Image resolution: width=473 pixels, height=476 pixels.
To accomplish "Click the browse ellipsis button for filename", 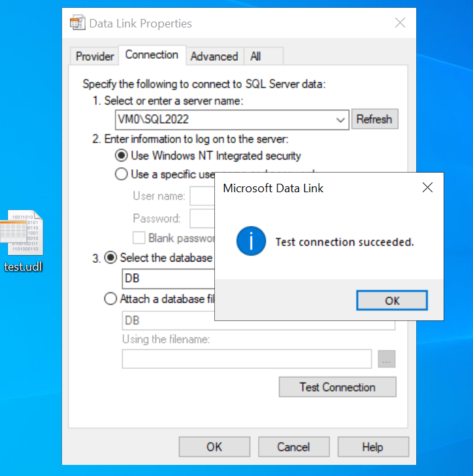I will pos(386,359).
